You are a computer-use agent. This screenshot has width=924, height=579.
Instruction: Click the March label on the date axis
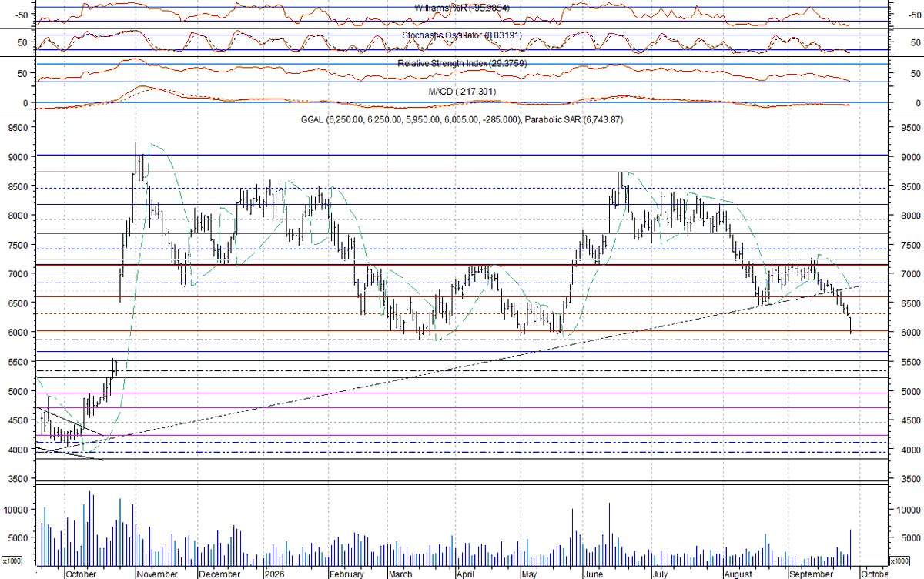click(x=400, y=574)
